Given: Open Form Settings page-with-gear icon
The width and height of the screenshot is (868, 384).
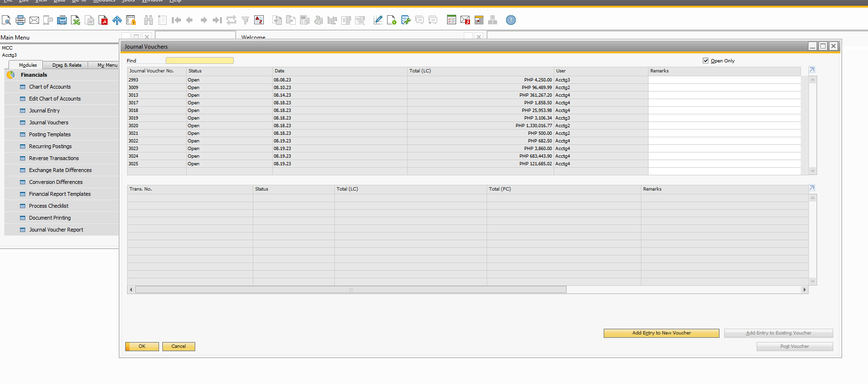Looking at the screenshot, I should point(392,20).
